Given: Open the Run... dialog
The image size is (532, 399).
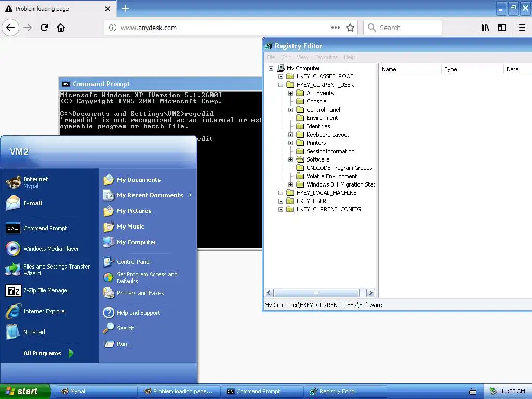Looking at the screenshot, I should coord(118,344).
